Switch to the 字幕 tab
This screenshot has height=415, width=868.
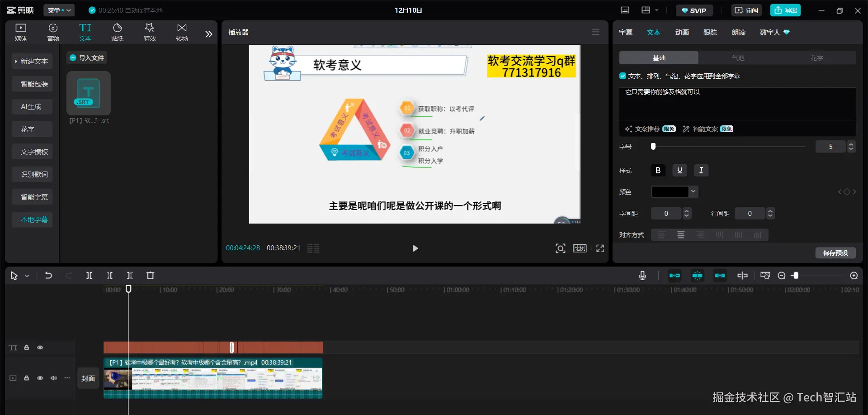click(626, 32)
